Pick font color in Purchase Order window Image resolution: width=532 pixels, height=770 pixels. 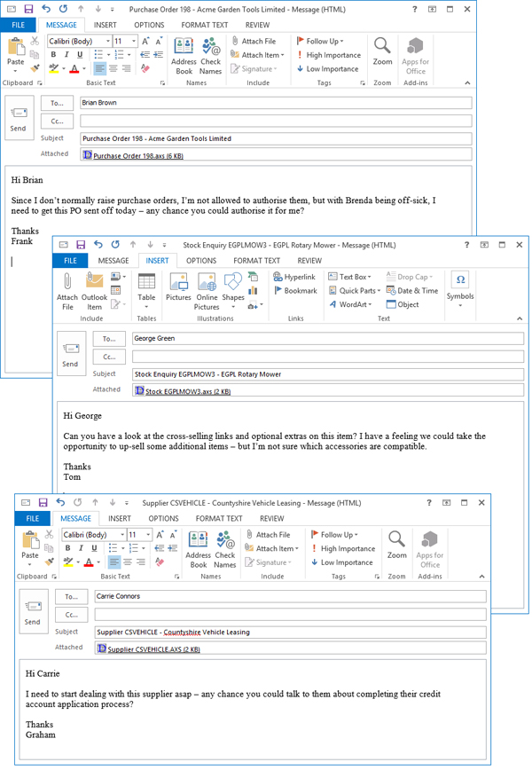74,69
